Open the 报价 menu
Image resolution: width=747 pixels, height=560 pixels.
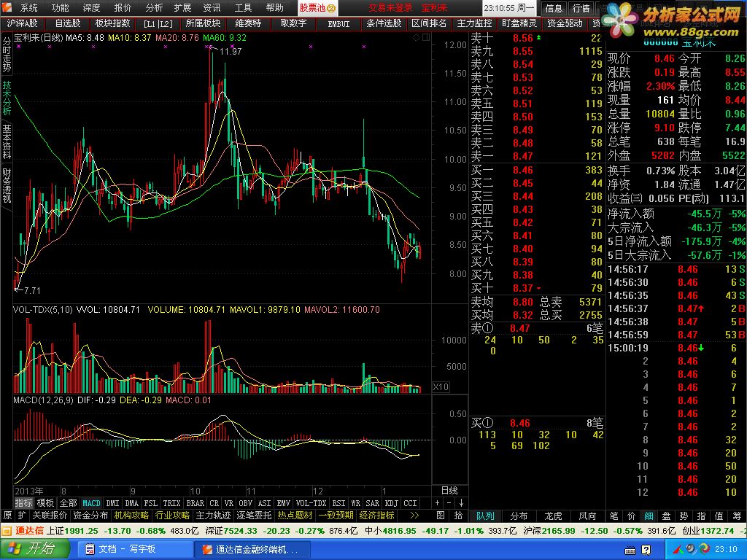coord(123,7)
